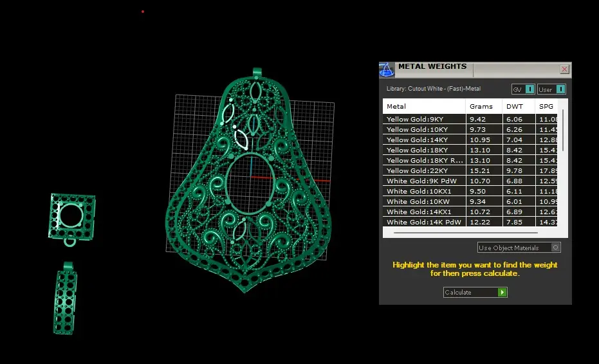Click the pendant's top hanging loop
Image resolution: width=599 pixels, height=364 pixels.
pos(257,72)
